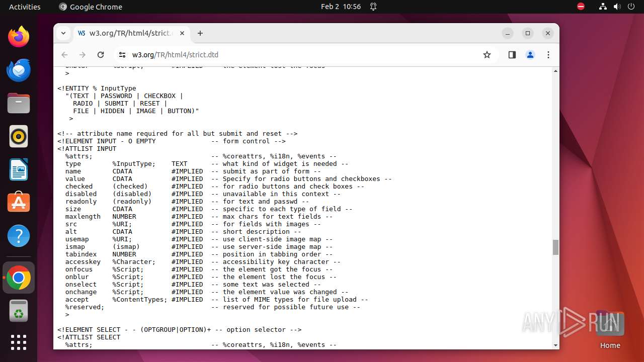
Task: Click the '(ismap)' value text
Action: (126, 247)
